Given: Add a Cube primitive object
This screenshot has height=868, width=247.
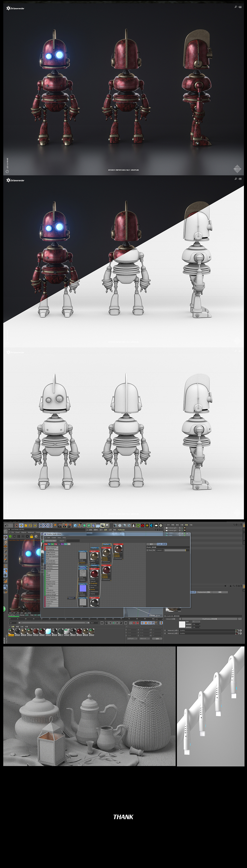Looking at the screenshot, I should pyautogui.click(x=75, y=525).
